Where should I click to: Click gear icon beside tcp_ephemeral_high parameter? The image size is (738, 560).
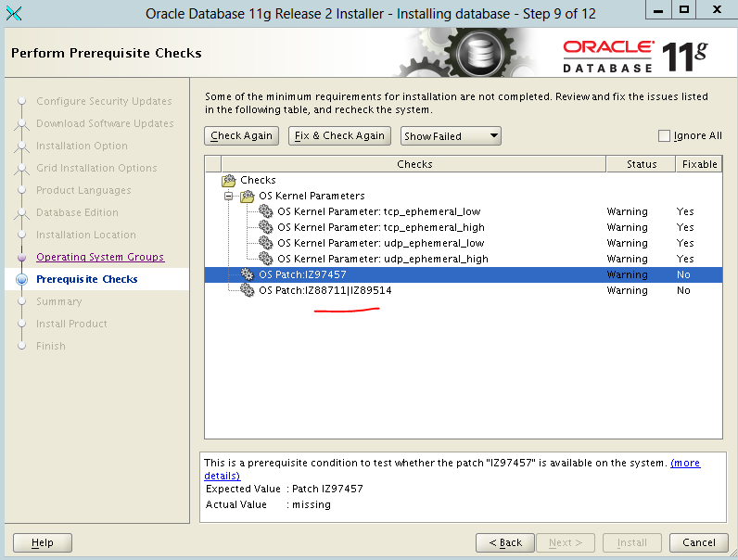(266, 227)
